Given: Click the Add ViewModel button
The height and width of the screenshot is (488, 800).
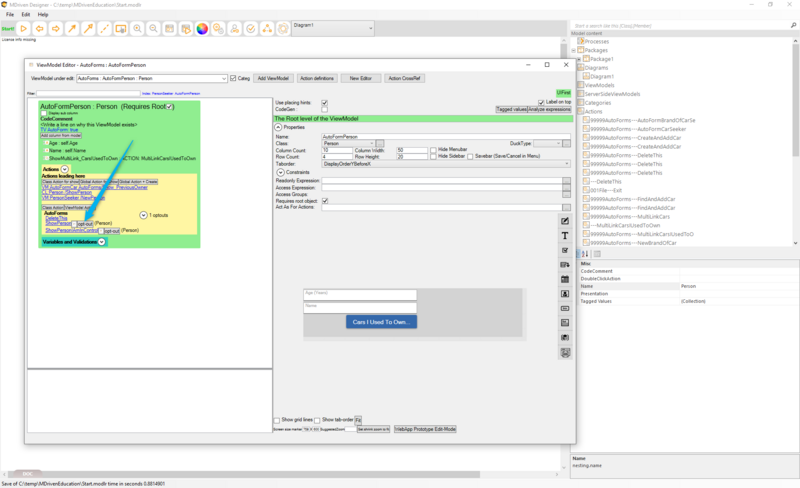Looking at the screenshot, I should 274,78.
